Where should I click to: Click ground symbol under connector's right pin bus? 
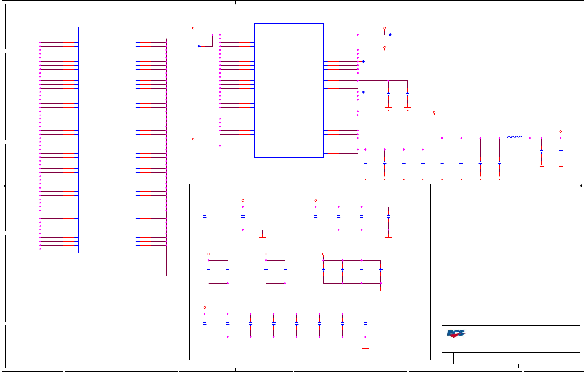tap(166, 277)
